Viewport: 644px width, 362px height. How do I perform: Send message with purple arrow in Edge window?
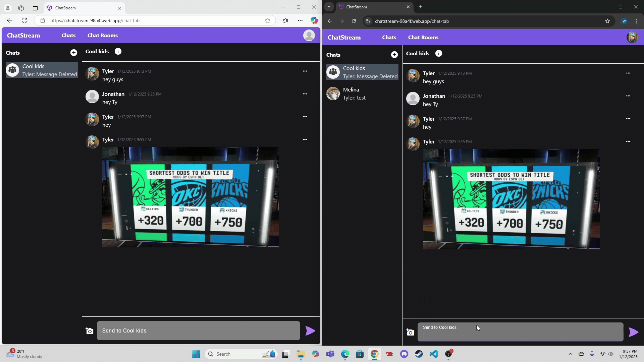[x=310, y=331]
